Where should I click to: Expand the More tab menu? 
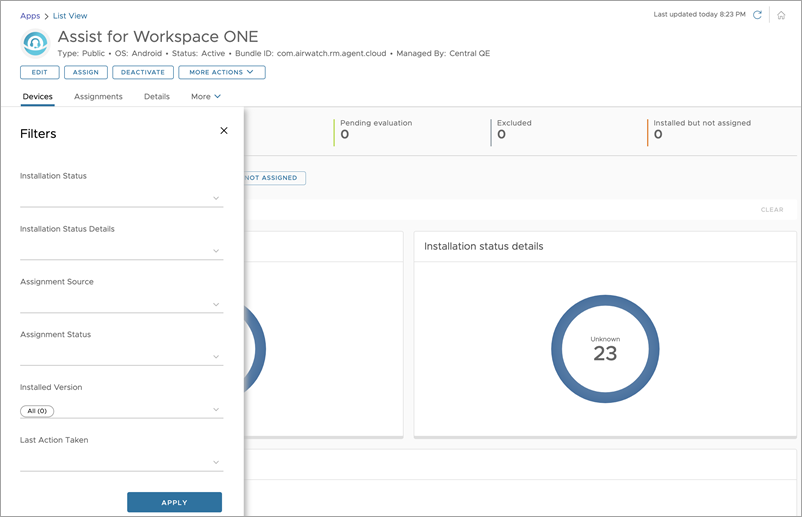[206, 97]
